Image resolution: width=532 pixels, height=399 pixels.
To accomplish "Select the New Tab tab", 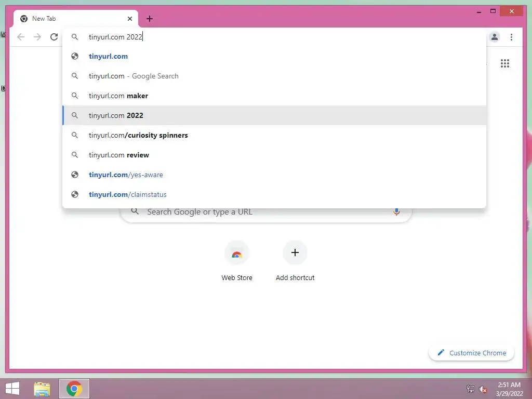I will tap(76, 19).
